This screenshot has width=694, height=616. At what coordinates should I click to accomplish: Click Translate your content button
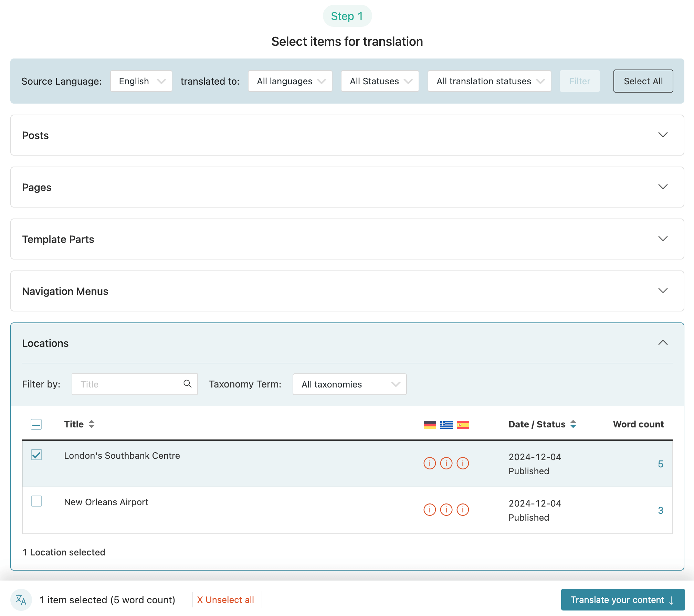click(x=623, y=600)
